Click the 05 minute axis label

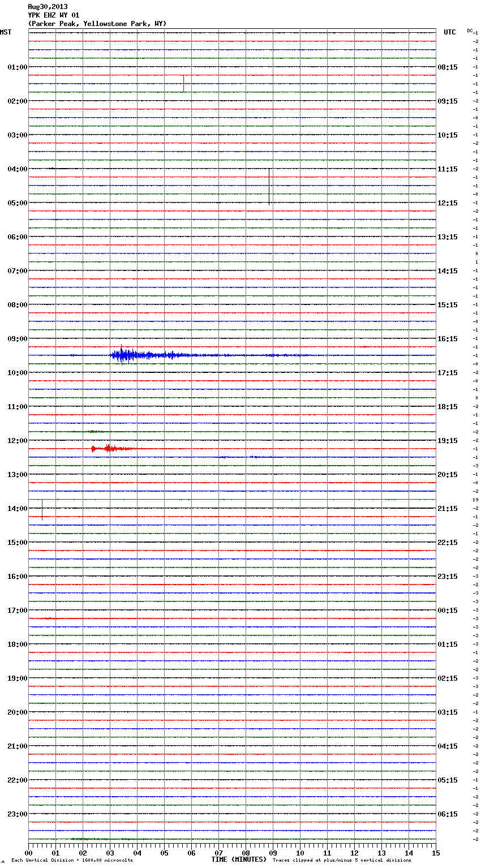[x=164, y=853]
